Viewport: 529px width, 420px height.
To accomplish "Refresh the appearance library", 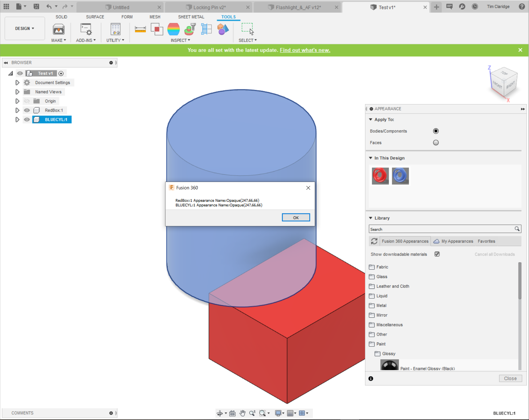I will tap(374, 241).
